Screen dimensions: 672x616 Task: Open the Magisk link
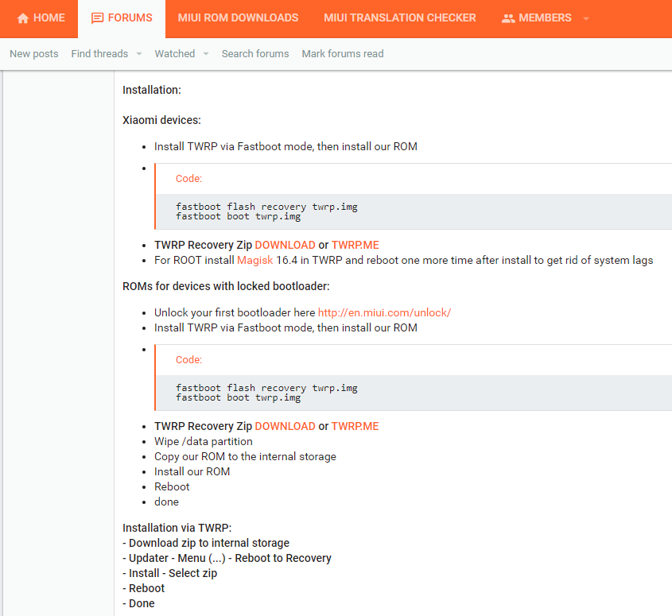pos(255,261)
